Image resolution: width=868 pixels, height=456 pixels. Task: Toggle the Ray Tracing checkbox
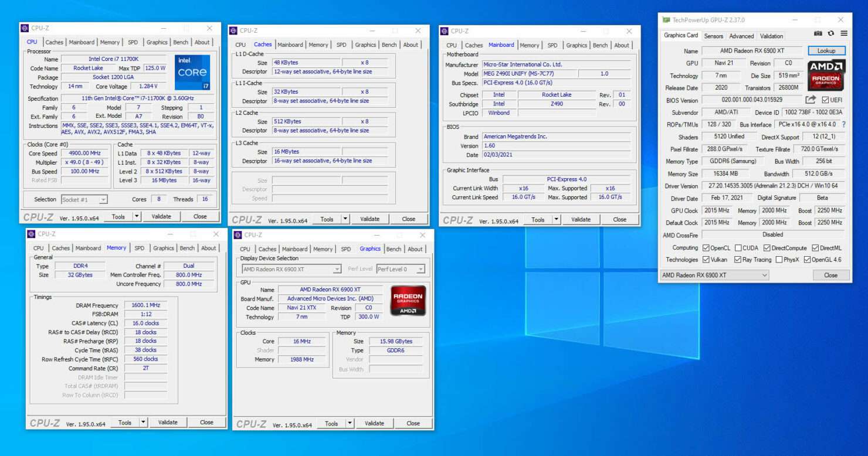coord(738,260)
